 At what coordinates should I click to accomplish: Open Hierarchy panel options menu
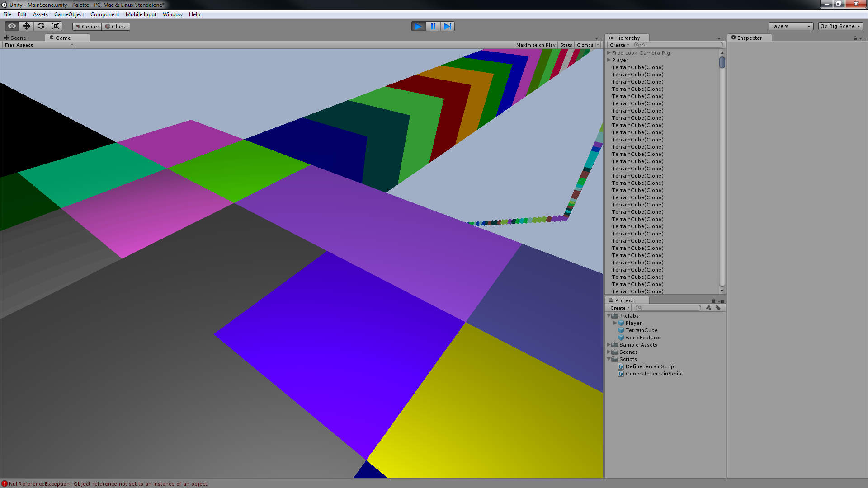click(721, 39)
